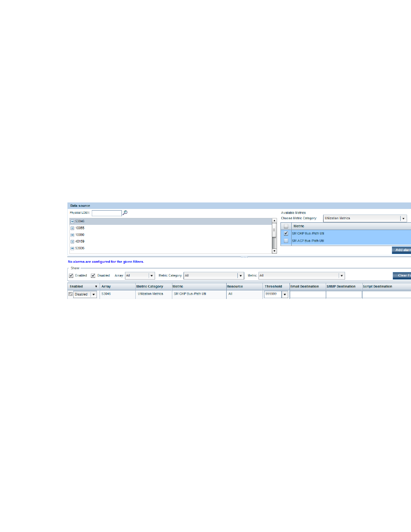Uncheck SM CHIP Bus /Path Util metric
The width and height of the screenshot is (411, 532).
[286, 233]
